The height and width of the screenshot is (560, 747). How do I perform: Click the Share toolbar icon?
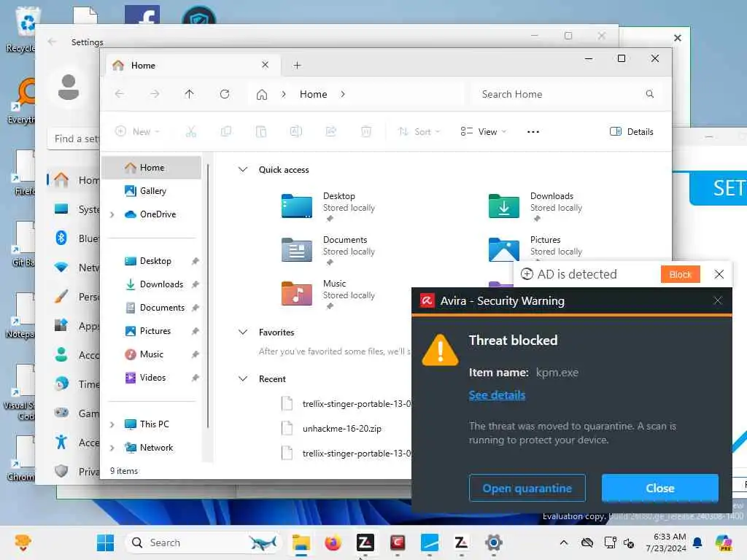point(330,131)
